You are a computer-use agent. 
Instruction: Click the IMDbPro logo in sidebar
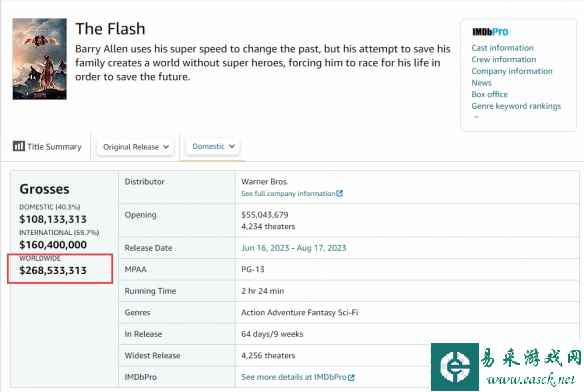tap(490, 32)
